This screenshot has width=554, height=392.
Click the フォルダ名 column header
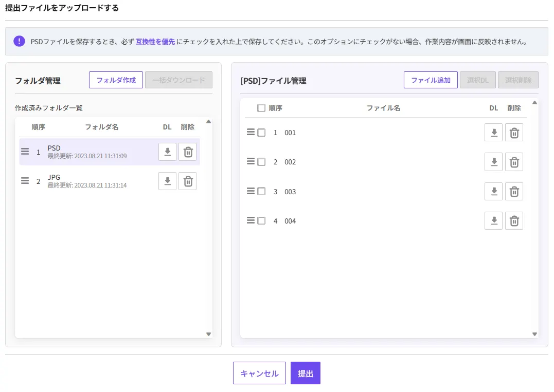[102, 127]
